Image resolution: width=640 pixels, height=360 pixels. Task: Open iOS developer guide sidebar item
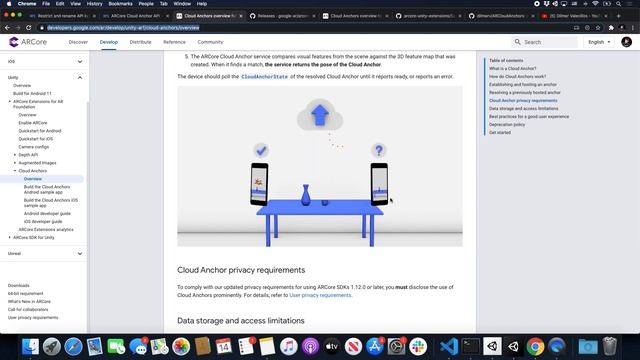43,222
